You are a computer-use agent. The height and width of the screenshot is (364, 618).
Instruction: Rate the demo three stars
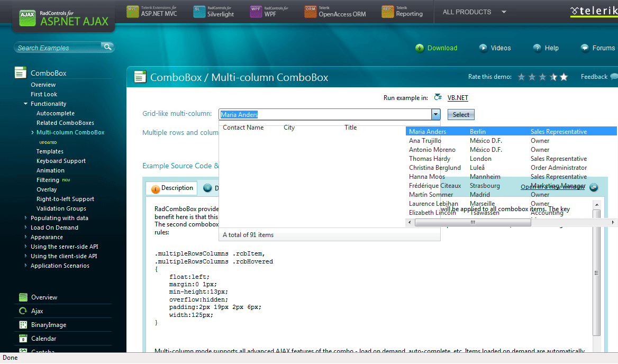click(543, 77)
